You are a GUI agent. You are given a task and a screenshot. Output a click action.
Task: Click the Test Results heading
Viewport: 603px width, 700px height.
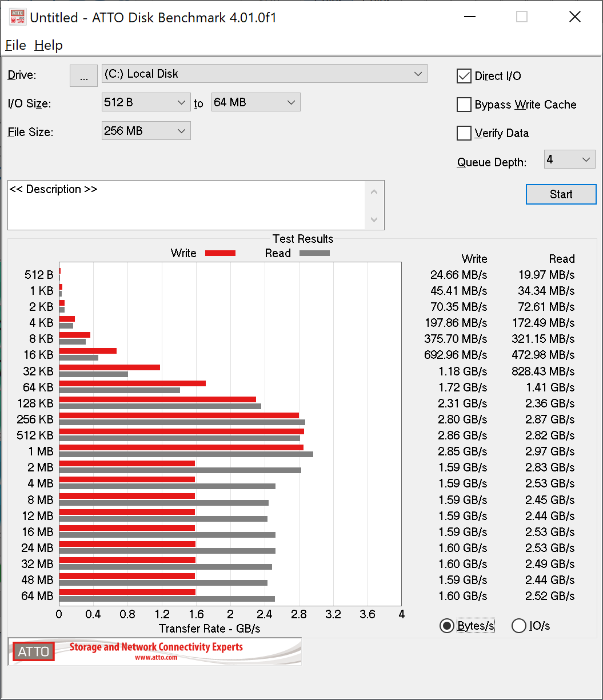(x=303, y=239)
